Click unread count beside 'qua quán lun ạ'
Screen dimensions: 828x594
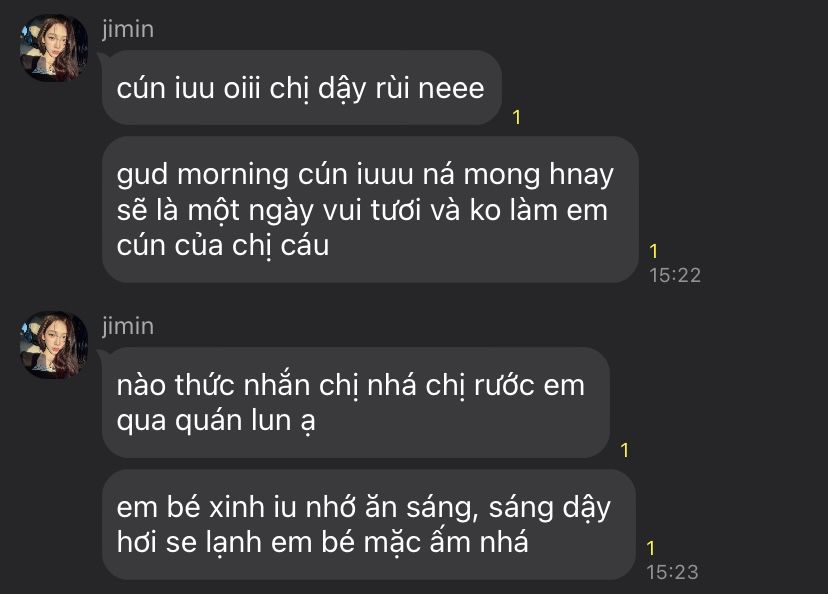click(625, 450)
